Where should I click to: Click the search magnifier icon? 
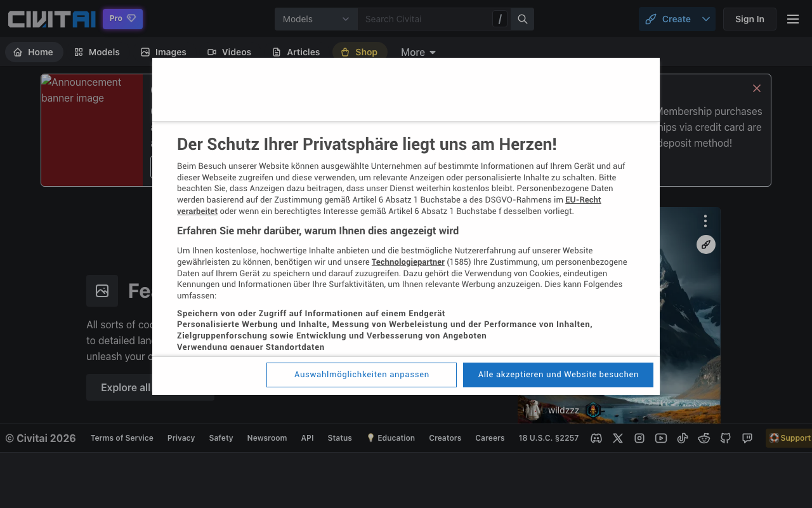[522, 19]
